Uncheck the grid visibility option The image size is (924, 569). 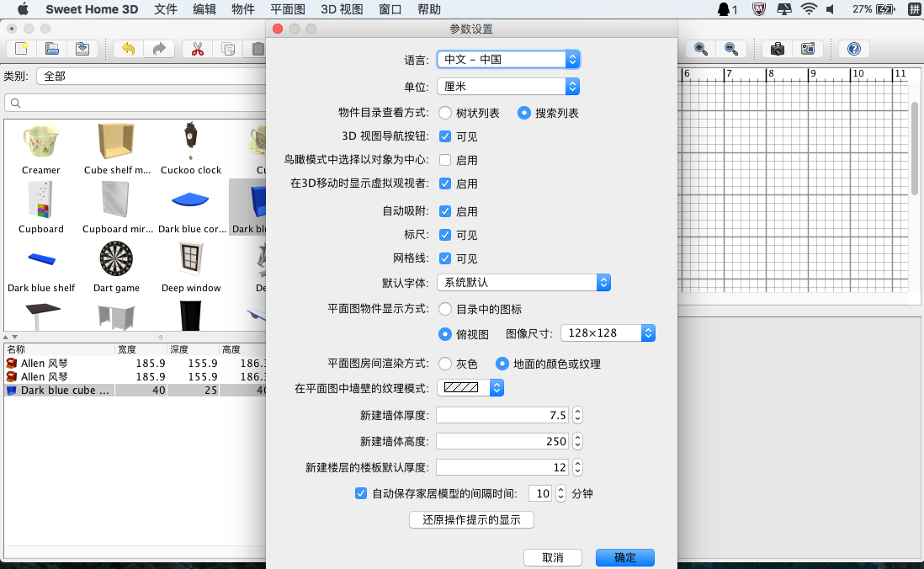click(445, 258)
